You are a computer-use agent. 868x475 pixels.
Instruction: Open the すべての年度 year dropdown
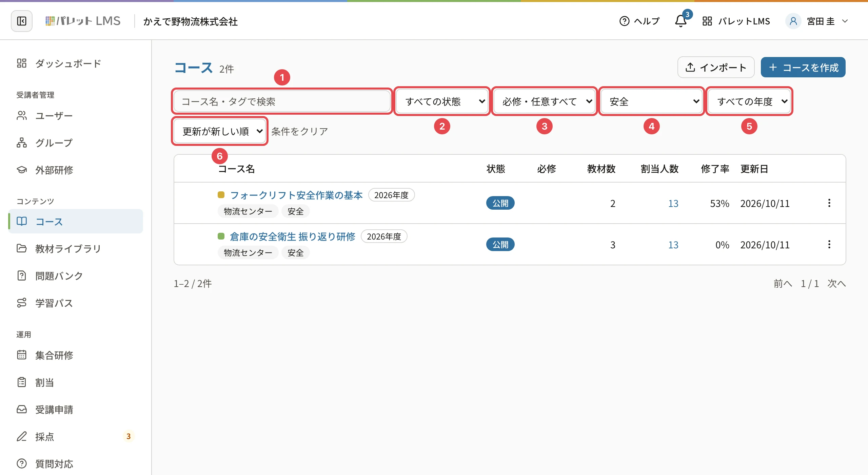pos(749,101)
